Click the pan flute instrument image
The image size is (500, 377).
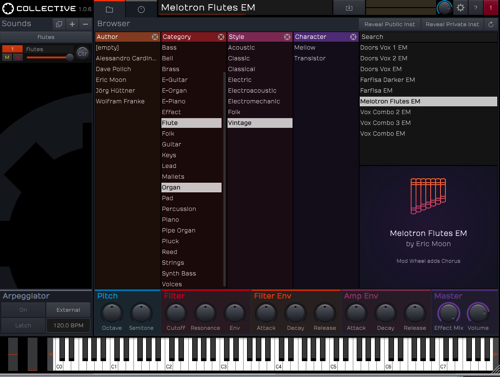(x=428, y=196)
